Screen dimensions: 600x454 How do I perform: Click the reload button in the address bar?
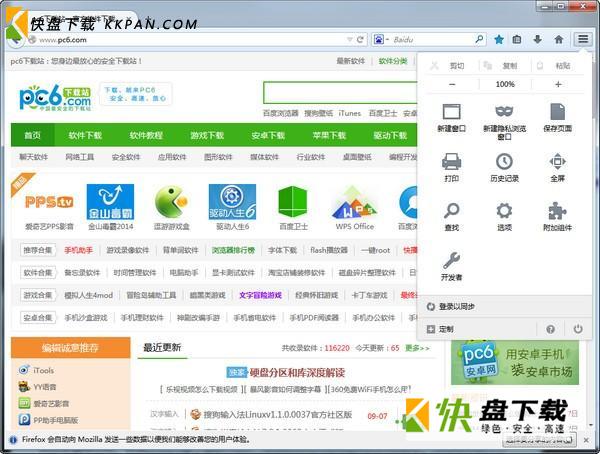coord(360,39)
